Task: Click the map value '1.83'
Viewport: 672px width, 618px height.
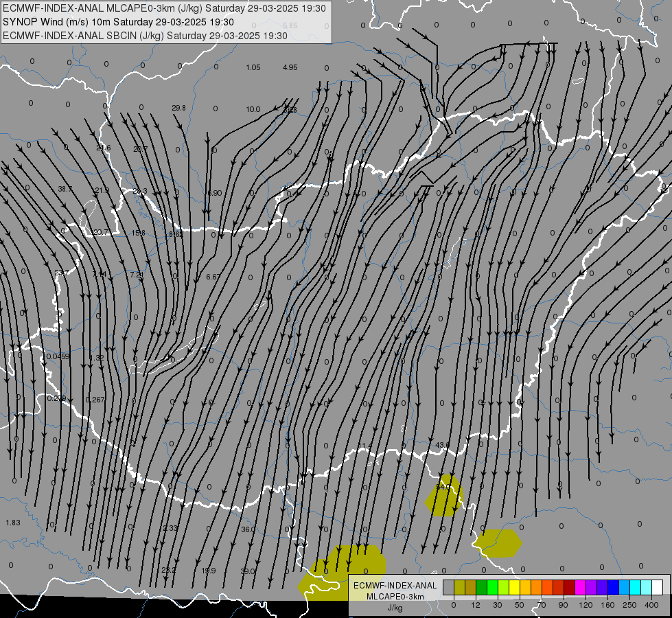Action: click(13, 523)
